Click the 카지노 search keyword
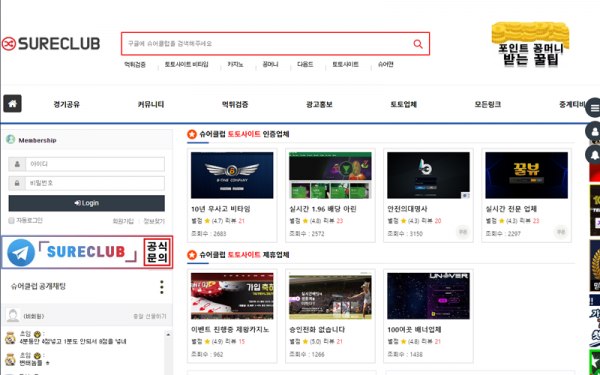 pyautogui.click(x=235, y=65)
